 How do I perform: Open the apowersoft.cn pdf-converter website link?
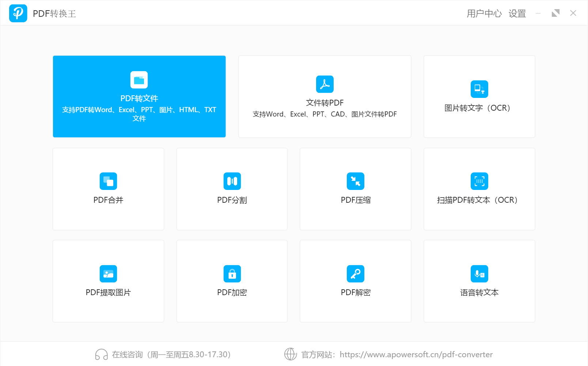click(x=416, y=354)
